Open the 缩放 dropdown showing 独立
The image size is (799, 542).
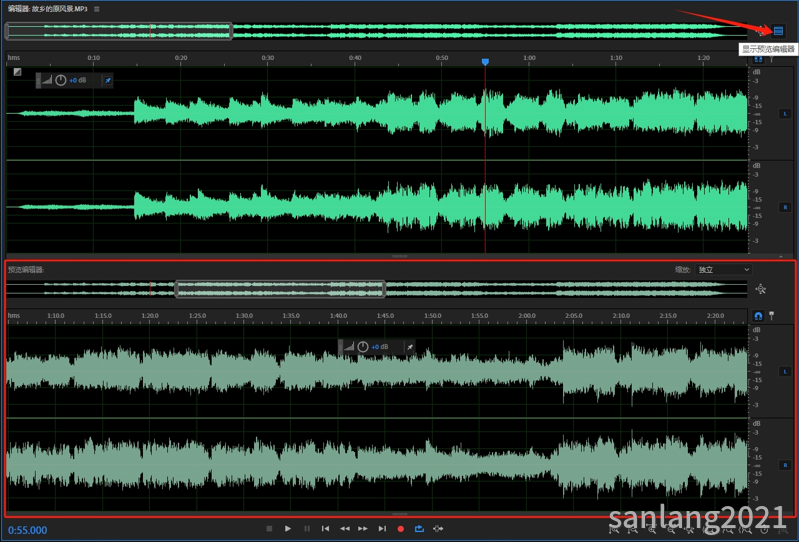coord(724,270)
